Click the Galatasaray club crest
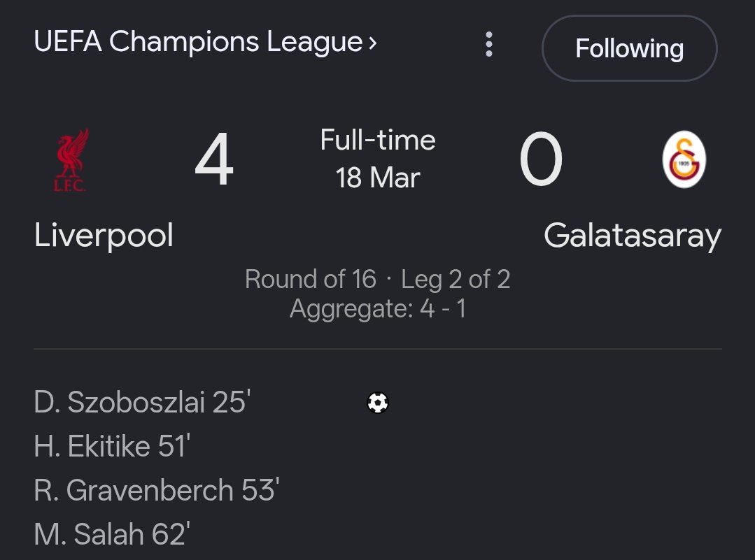This screenshot has width=755, height=560. coord(684,160)
